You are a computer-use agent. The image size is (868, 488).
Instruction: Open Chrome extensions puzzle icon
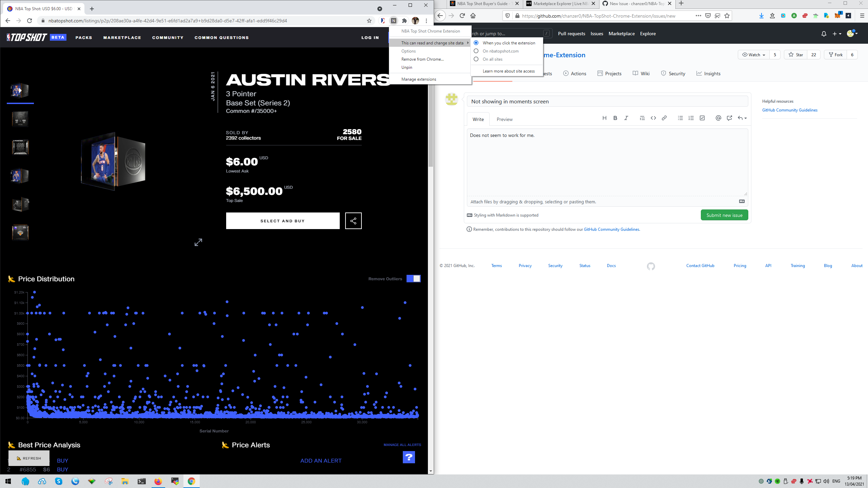pyautogui.click(x=404, y=21)
